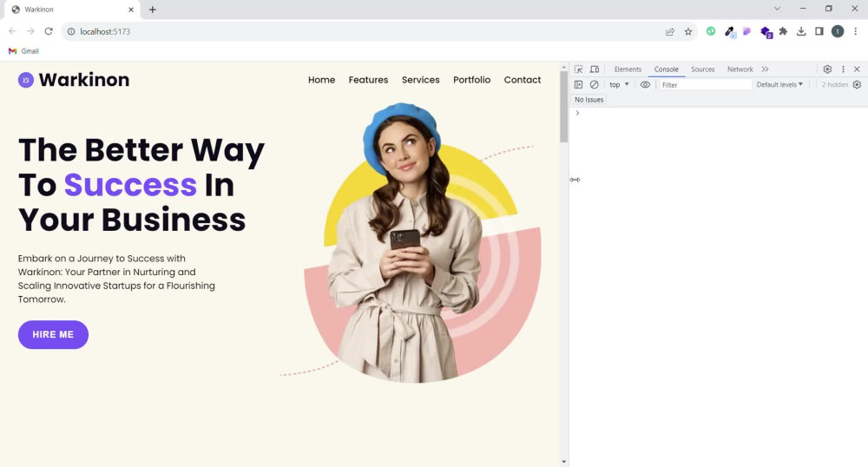Close the DevTools panel
Screen dimensions: 868x467
pyautogui.click(x=857, y=69)
